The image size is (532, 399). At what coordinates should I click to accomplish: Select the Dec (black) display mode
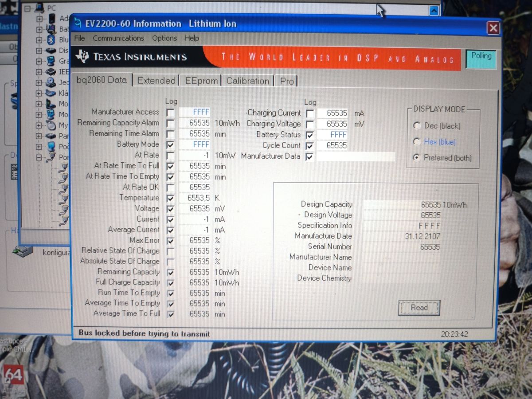(x=417, y=126)
